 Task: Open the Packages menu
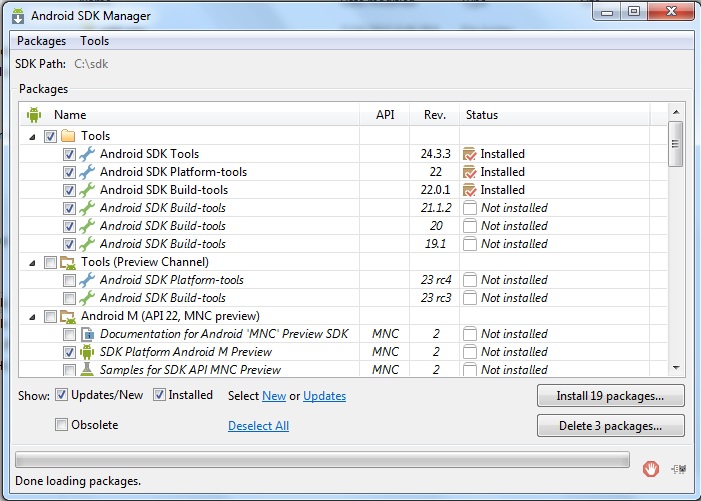[x=41, y=41]
